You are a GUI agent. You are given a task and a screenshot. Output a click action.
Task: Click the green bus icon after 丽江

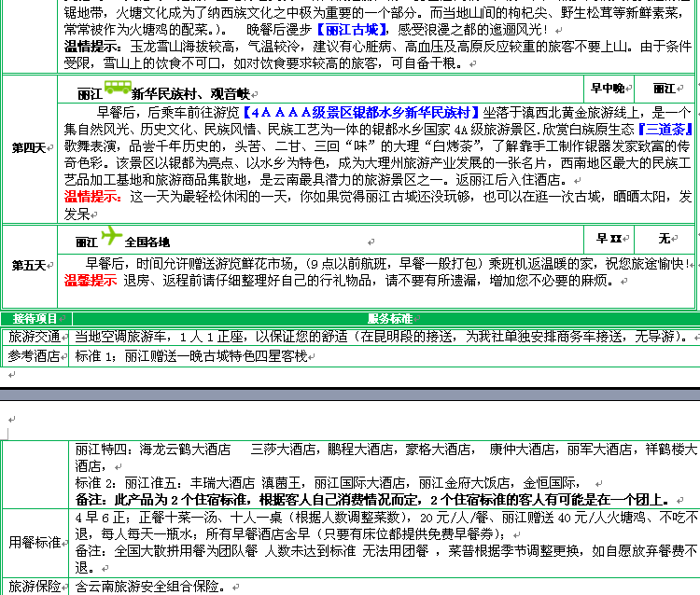coord(117,89)
